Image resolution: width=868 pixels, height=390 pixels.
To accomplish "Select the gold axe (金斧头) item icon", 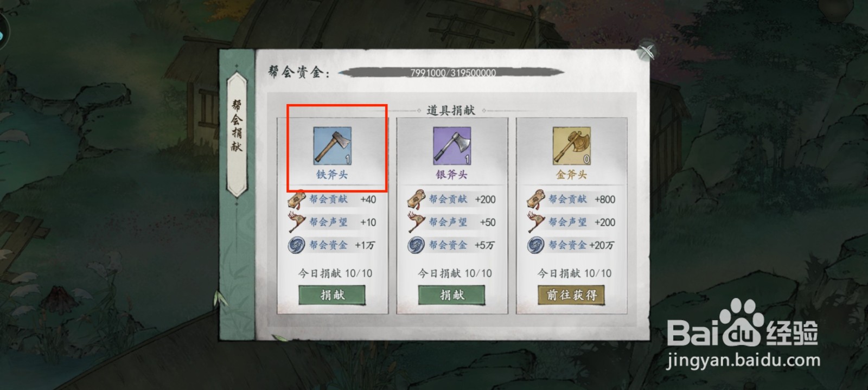I will [571, 146].
